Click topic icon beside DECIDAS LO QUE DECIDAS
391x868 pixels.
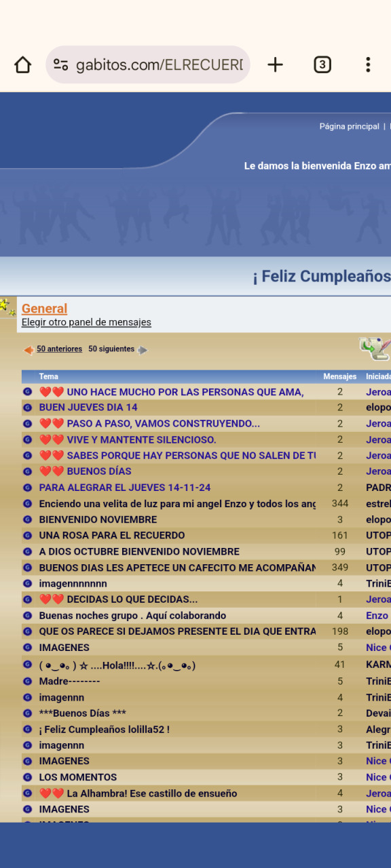pos(27,599)
